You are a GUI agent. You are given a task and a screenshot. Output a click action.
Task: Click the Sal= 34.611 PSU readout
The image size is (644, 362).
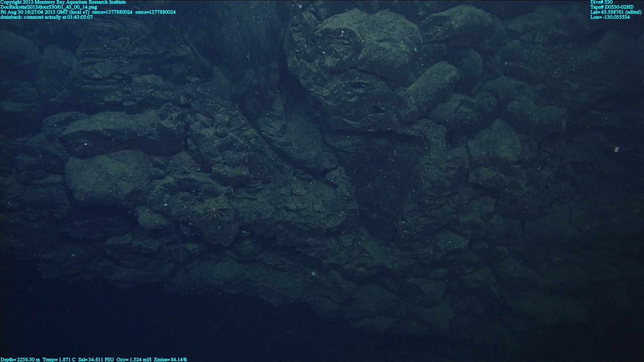click(96, 359)
